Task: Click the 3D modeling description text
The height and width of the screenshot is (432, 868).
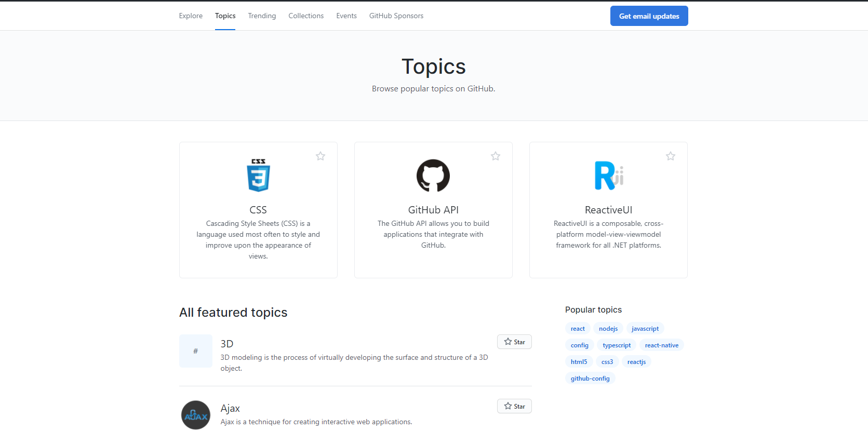Action: (354, 363)
